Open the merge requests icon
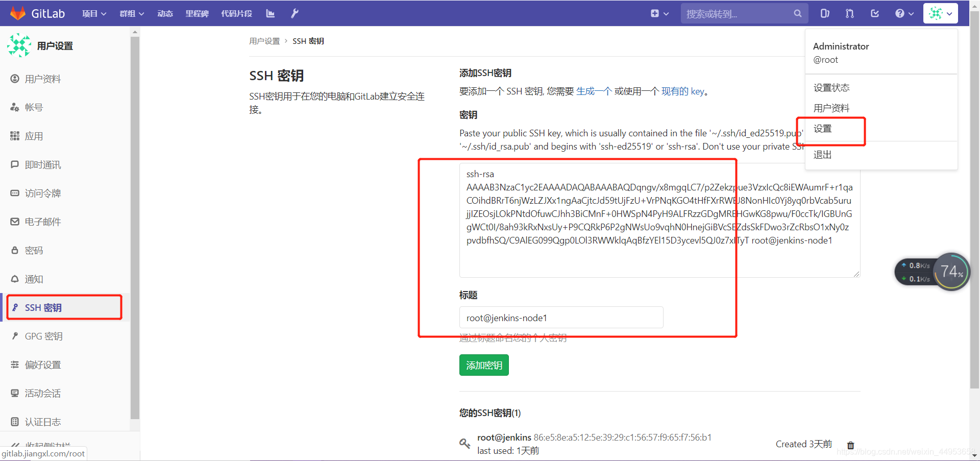This screenshot has height=461, width=980. point(850,14)
